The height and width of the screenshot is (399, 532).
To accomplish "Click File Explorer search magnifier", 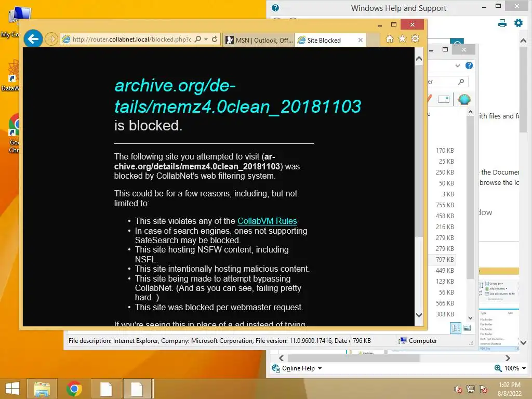I will point(461,82).
